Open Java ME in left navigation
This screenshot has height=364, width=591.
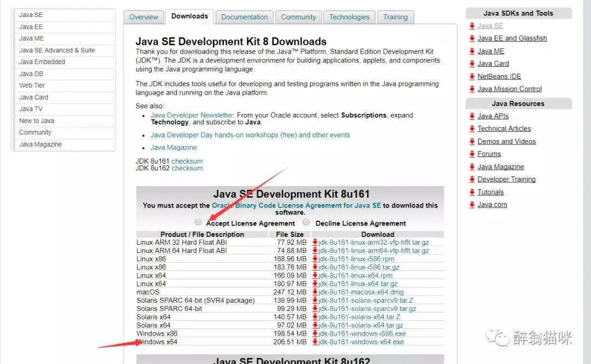point(64,38)
